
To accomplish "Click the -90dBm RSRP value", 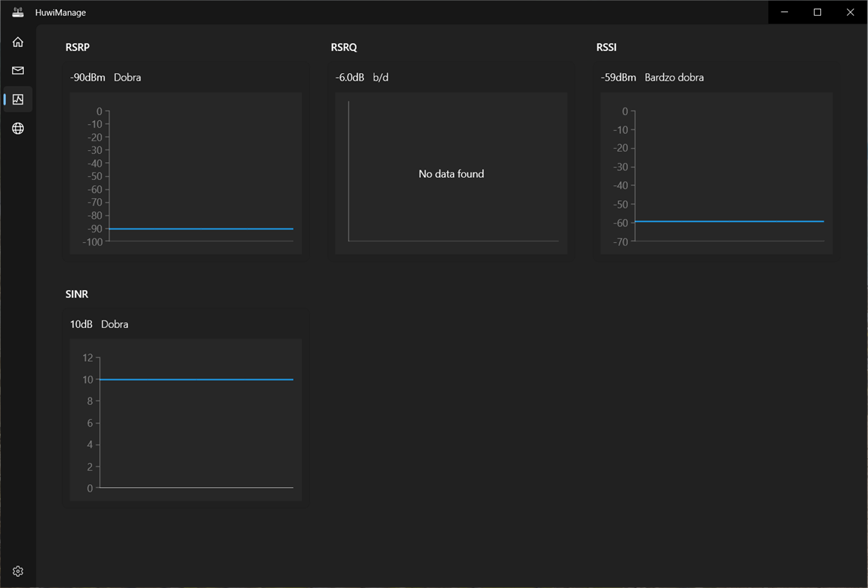I will pyautogui.click(x=87, y=78).
